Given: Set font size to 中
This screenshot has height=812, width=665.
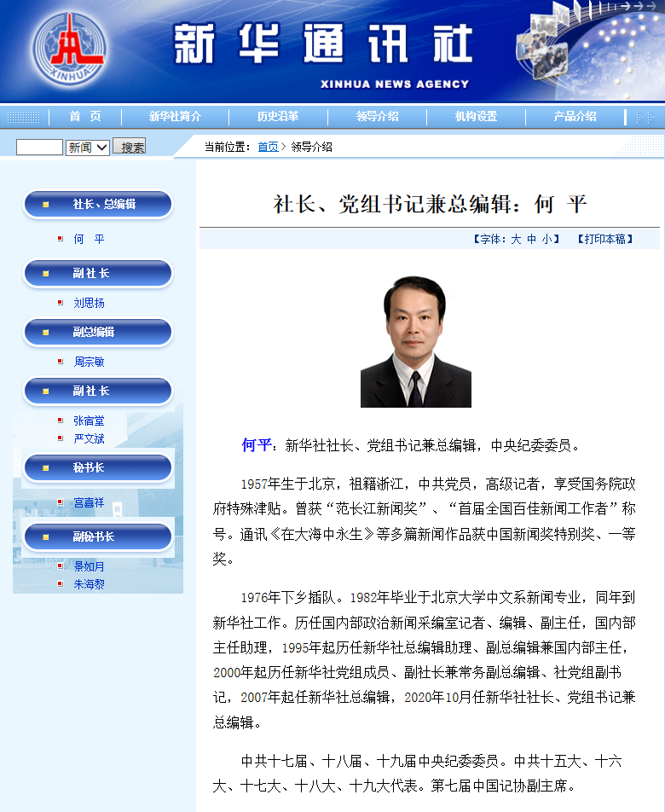Looking at the screenshot, I should pyautogui.click(x=531, y=239).
